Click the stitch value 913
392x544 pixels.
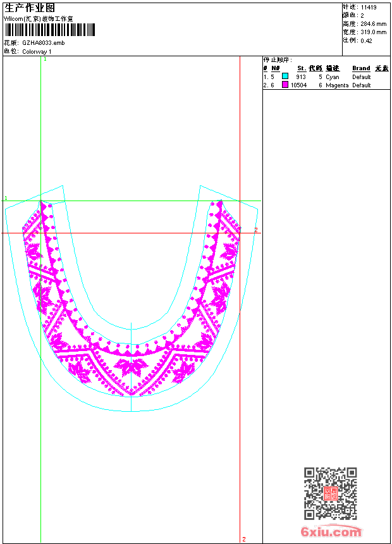301,77
